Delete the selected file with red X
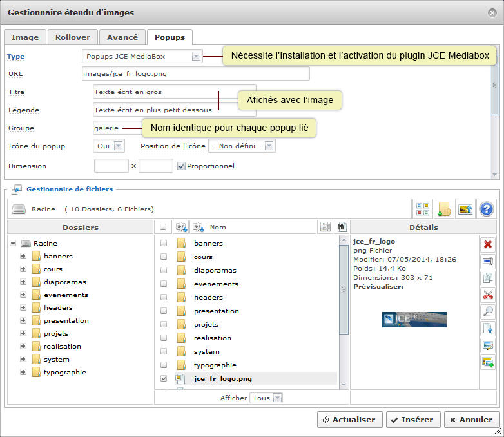 click(487, 244)
